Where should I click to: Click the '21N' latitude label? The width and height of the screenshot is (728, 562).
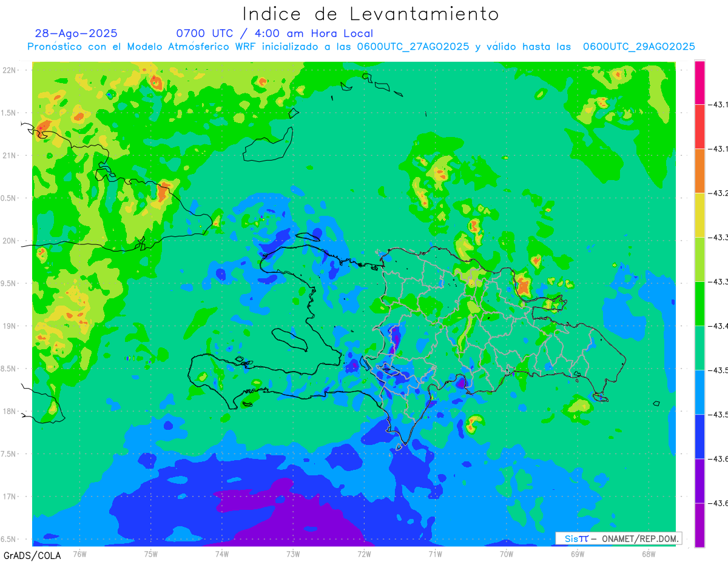pos(10,155)
